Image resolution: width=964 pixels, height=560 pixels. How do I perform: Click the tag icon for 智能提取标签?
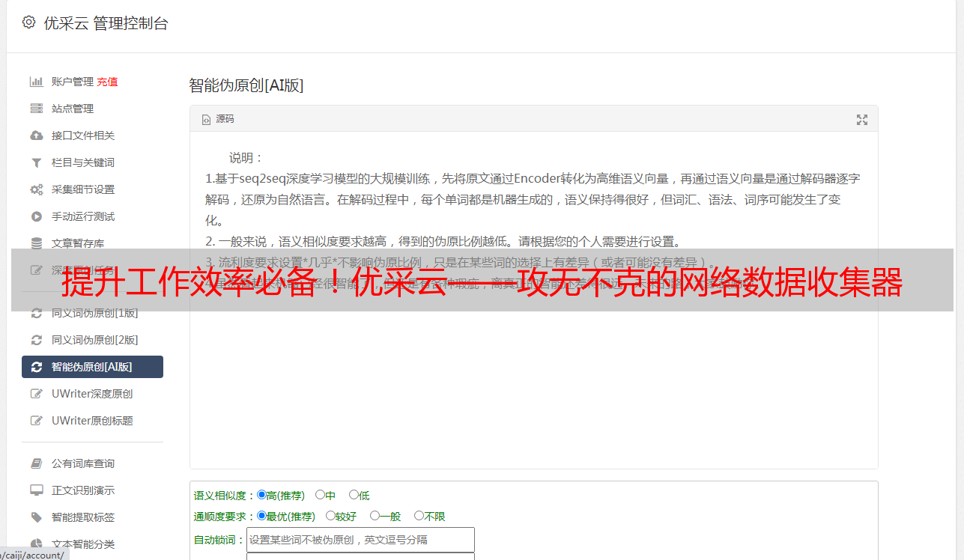pyautogui.click(x=36, y=517)
